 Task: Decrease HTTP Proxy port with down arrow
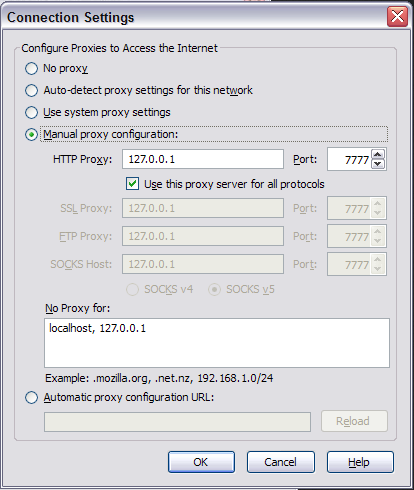(x=378, y=164)
